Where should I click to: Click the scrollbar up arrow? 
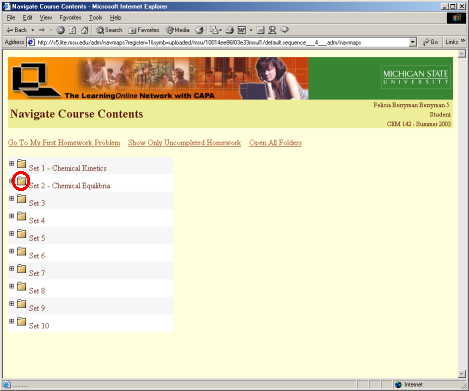[462, 54]
